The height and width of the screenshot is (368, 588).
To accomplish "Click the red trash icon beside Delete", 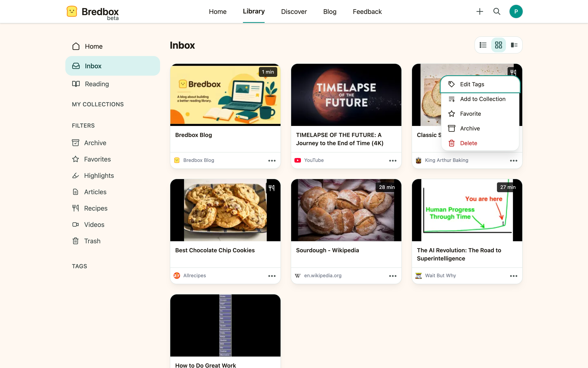I will (x=451, y=143).
